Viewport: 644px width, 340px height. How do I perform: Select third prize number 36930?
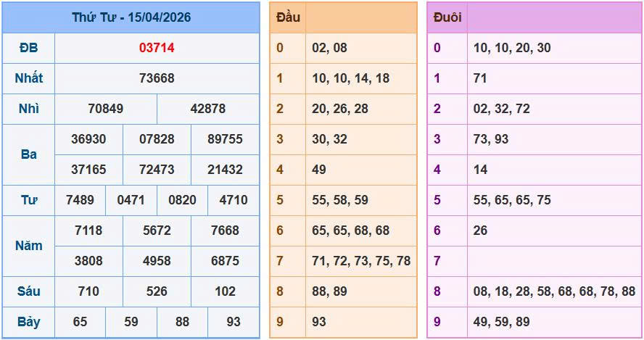coord(89,139)
